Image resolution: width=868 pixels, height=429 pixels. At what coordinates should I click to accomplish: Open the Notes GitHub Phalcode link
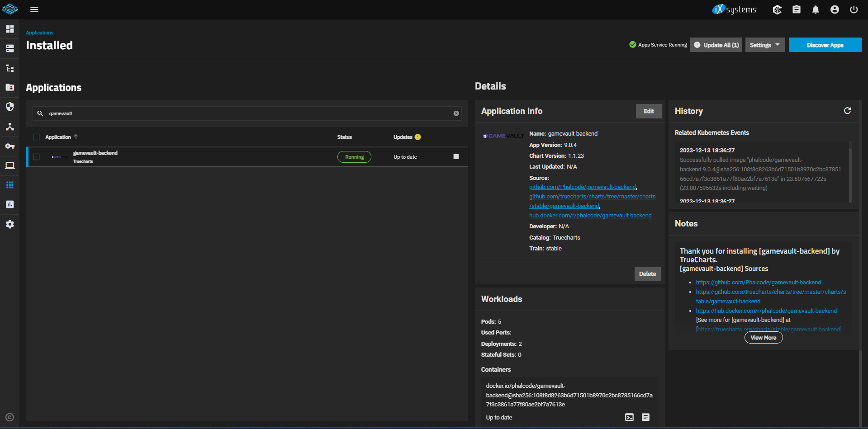pyautogui.click(x=758, y=283)
